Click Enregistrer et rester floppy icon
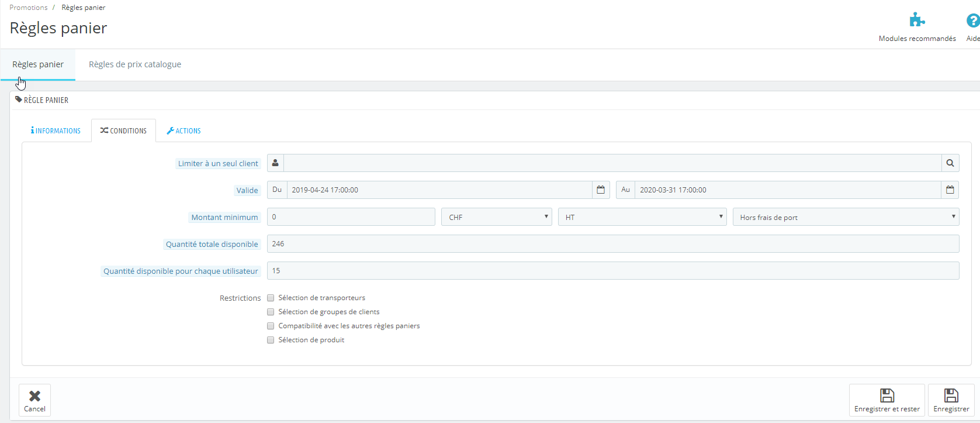 click(x=887, y=395)
